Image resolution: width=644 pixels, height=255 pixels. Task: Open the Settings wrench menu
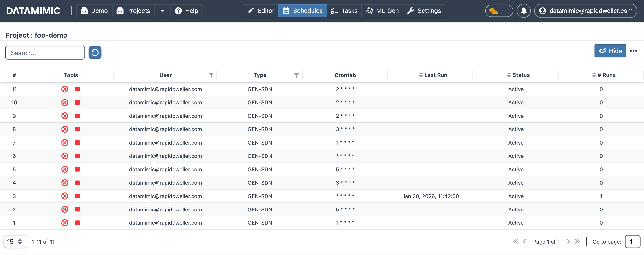coord(424,10)
